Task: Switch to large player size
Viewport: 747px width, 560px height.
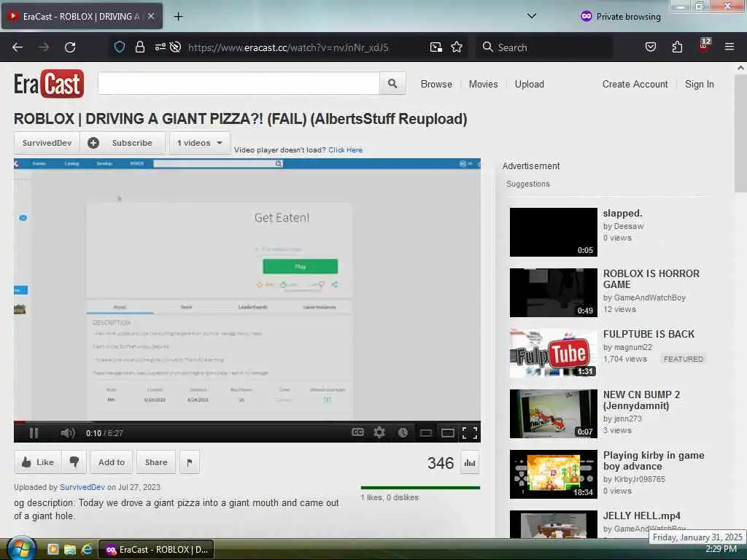Action: coord(447,433)
